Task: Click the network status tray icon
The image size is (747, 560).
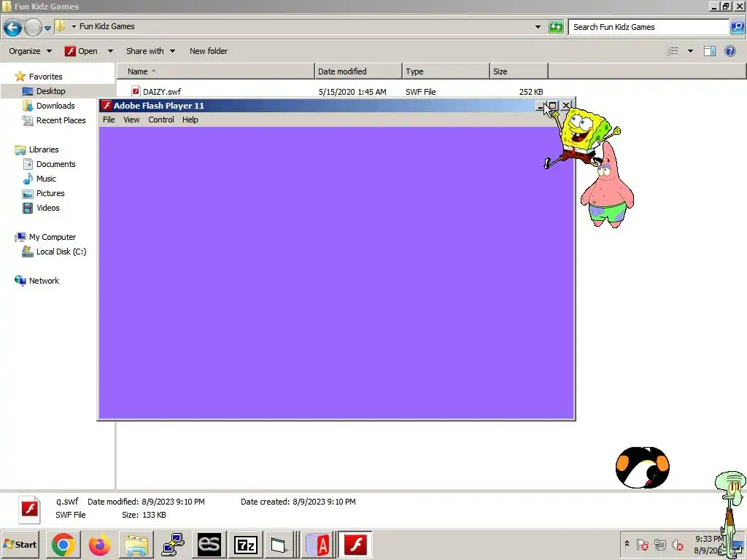Action: pos(659,544)
